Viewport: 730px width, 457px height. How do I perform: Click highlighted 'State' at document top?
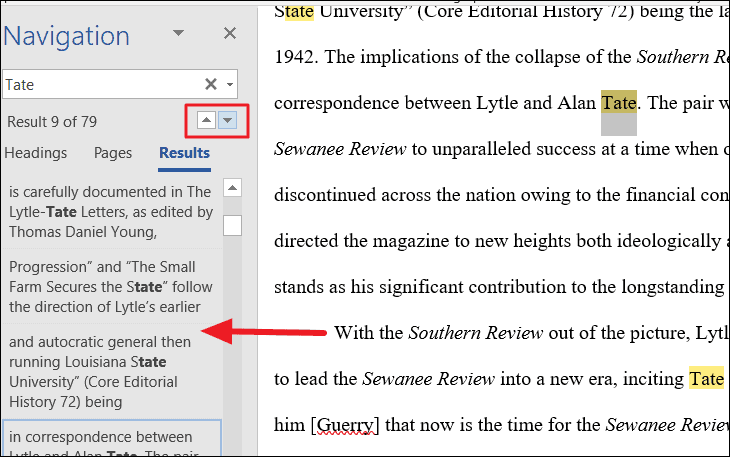tap(294, 11)
